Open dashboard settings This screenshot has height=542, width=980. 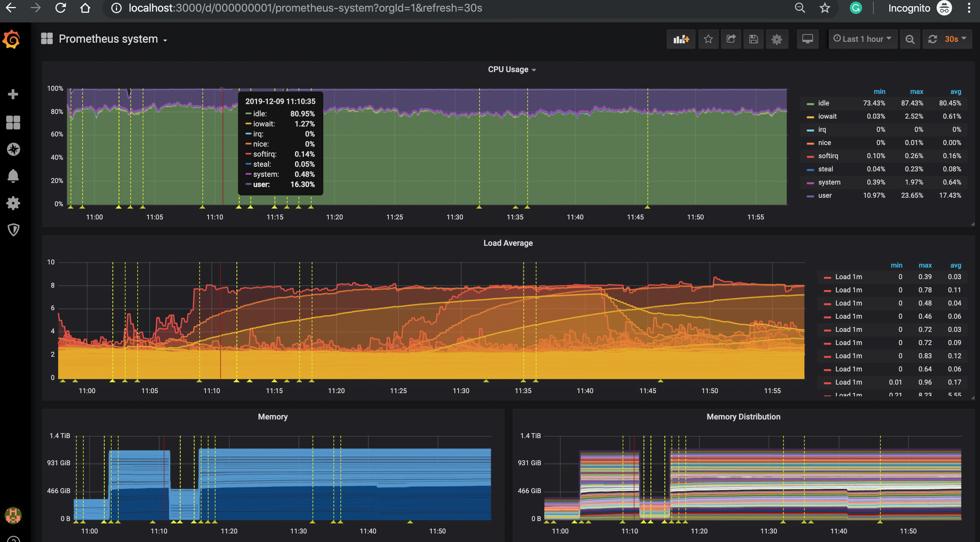[x=777, y=39]
